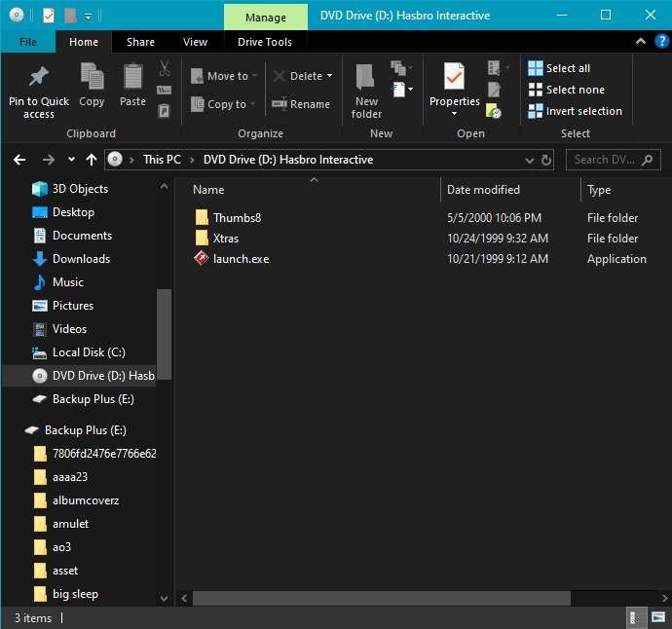Viewport: 672px width, 629px height.
Task: Click the quick access Properties icon in title bar
Action: point(49,16)
